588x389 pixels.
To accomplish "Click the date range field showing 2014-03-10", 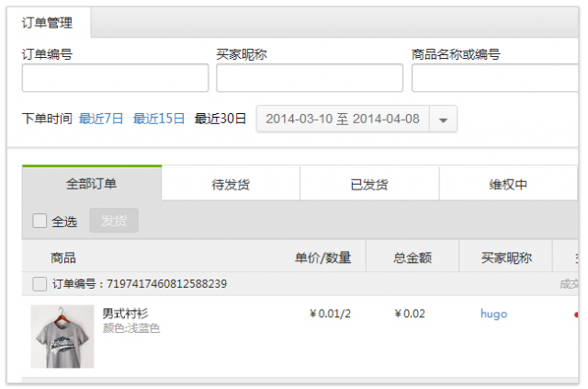I will 342,119.
